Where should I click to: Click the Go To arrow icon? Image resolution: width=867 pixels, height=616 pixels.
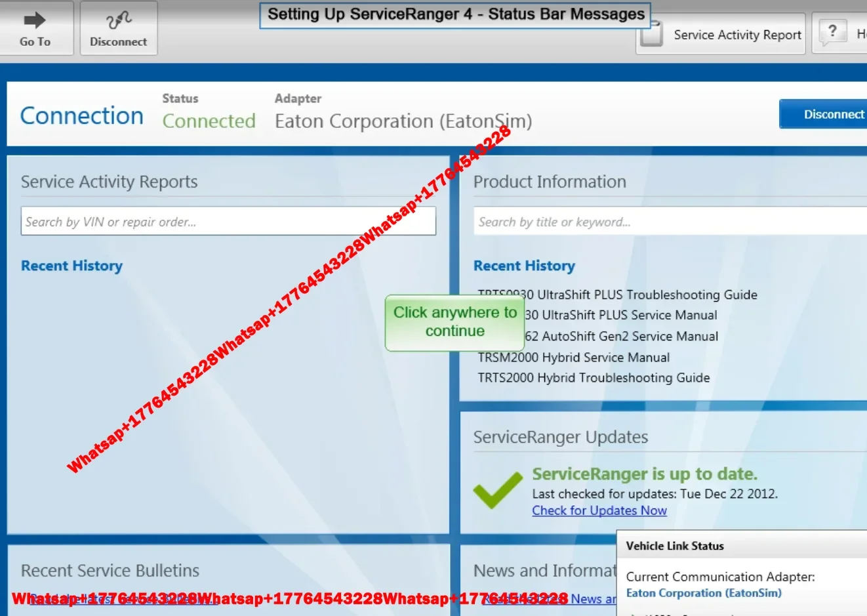[x=35, y=20]
